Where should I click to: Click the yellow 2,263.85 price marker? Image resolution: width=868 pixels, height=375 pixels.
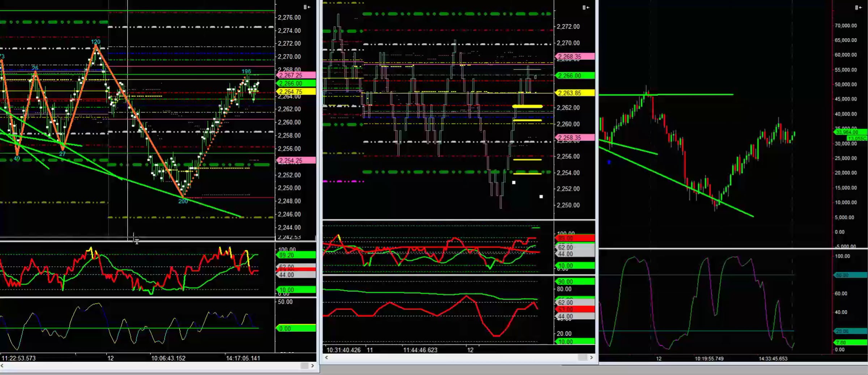(x=575, y=93)
